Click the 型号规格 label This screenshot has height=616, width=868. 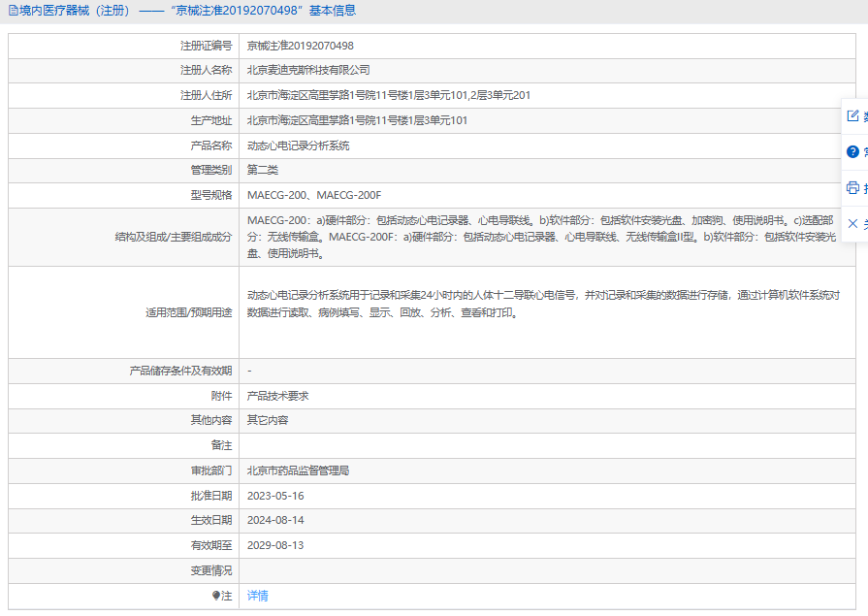tap(210, 195)
